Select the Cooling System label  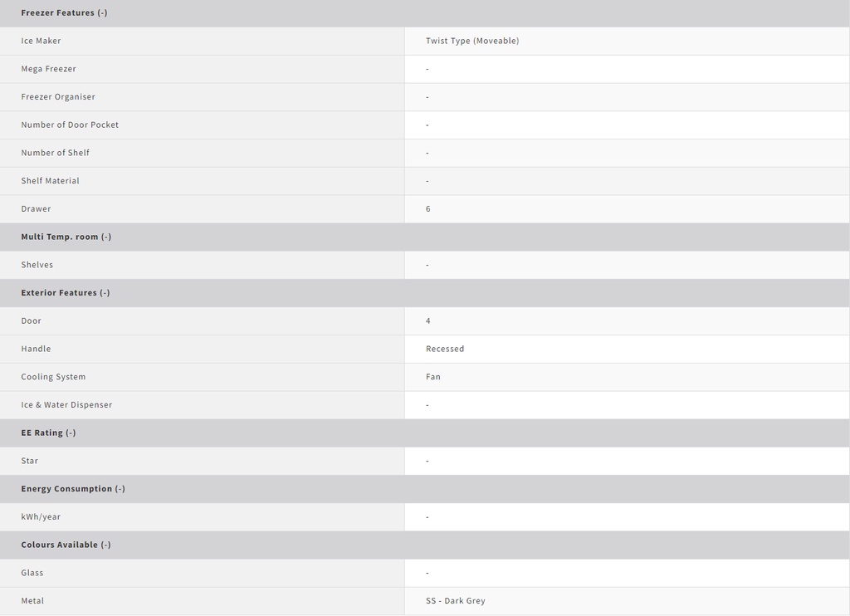(53, 377)
